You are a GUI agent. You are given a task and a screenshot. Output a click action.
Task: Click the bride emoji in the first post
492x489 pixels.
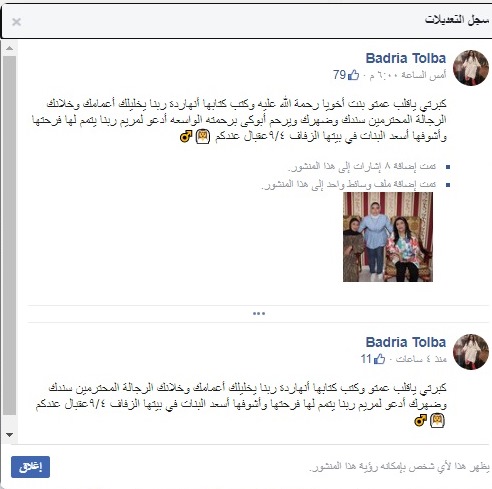[203, 136]
